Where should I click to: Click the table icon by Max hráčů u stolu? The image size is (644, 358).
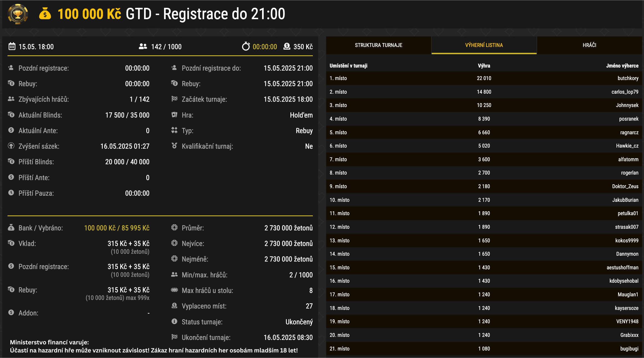click(x=174, y=290)
